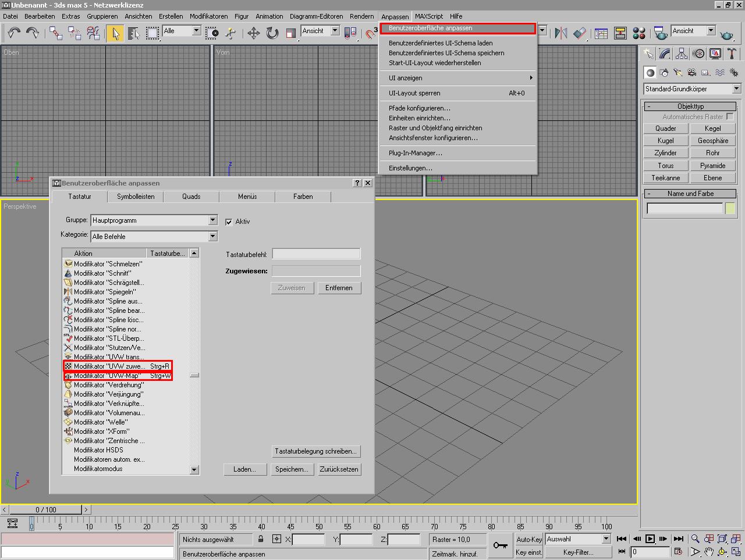Open the object color swatch
Screen dimensions: 745x560
coord(730,208)
